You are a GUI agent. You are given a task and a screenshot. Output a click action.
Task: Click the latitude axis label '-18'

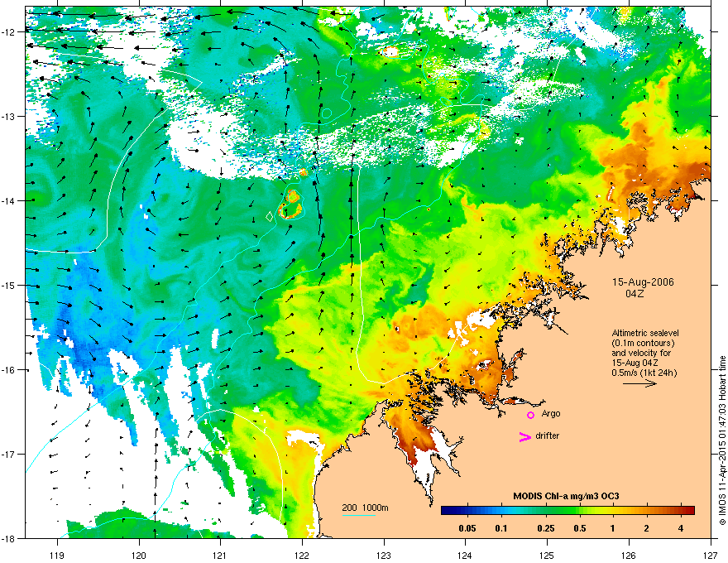[8, 538]
